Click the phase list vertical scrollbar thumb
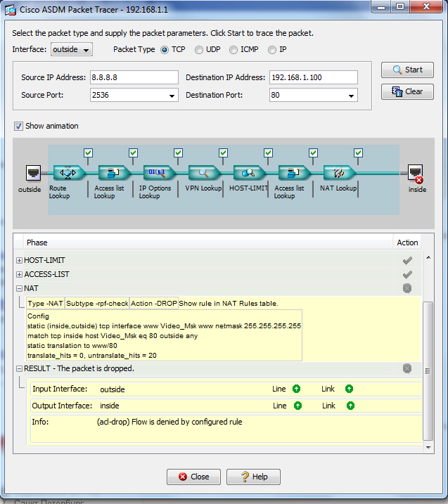The width and height of the screenshot is (448, 504). click(428, 371)
